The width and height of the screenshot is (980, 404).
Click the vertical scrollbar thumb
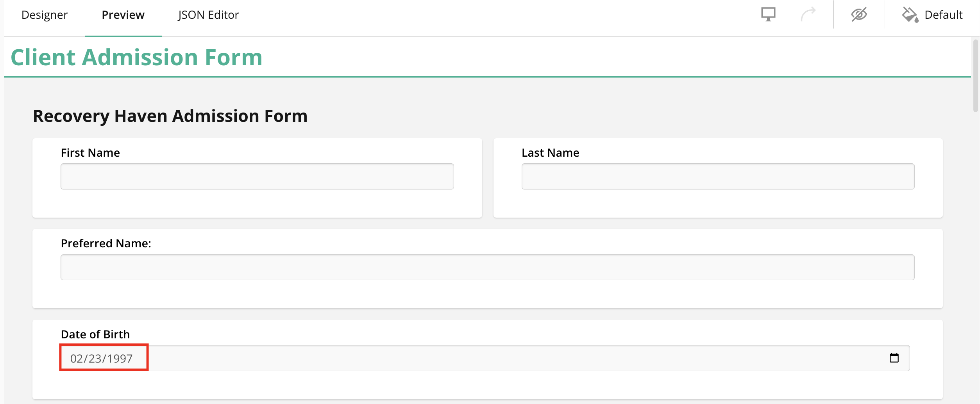[x=975, y=74]
